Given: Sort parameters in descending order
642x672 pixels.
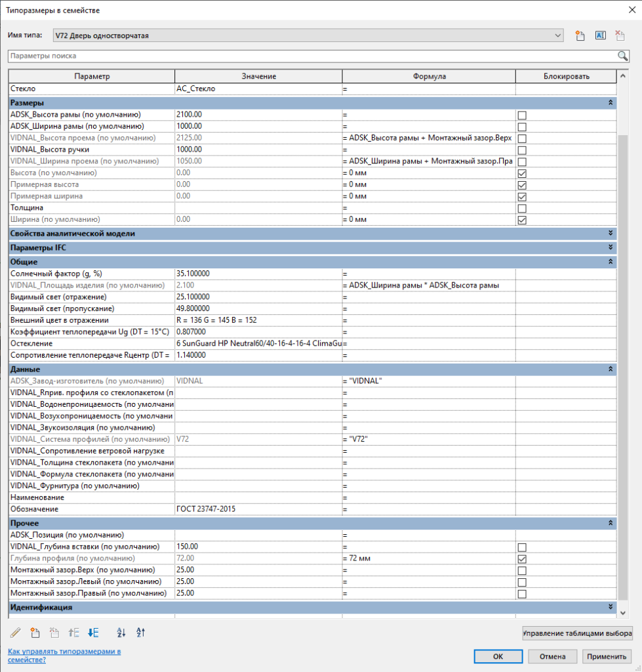Looking at the screenshot, I should (141, 632).
